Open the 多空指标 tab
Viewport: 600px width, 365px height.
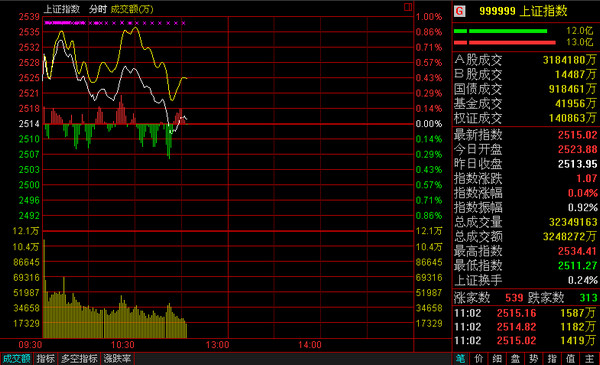(79, 358)
